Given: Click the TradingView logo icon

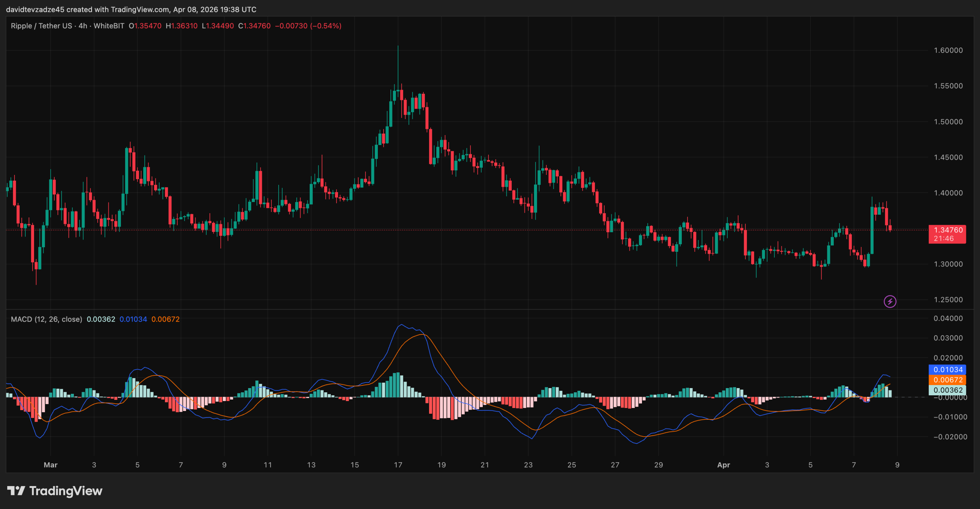Looking at the screenshot, I should [x=16, y=491].
